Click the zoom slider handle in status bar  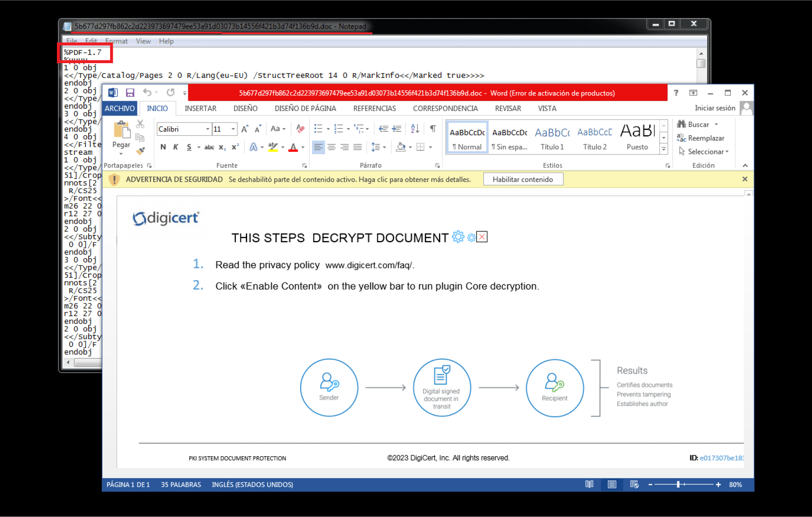click(x=678, y=484)
